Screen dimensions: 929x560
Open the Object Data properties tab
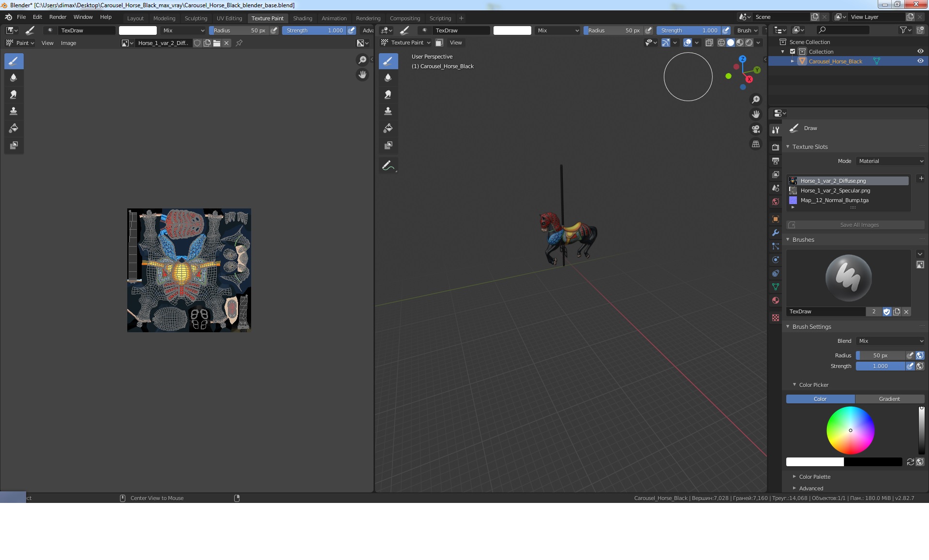(776, 287)
